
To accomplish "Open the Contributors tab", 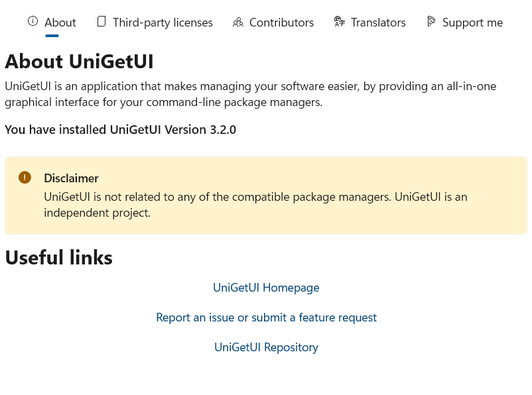I will 281,22.
